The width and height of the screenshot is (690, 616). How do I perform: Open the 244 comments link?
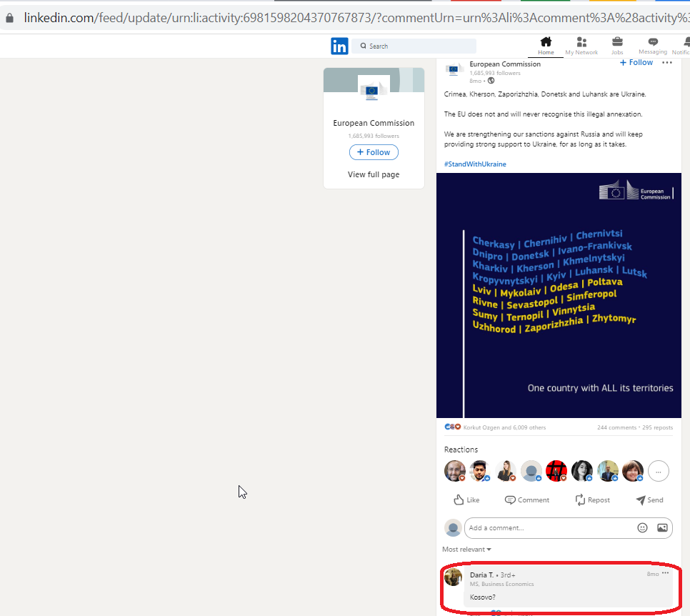pyautogui.click(x=616, y=427)
